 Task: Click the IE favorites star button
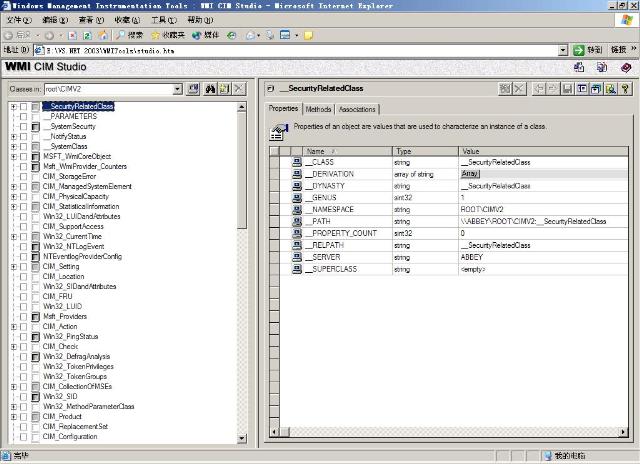pyautogui.click(x=168, y=36)
